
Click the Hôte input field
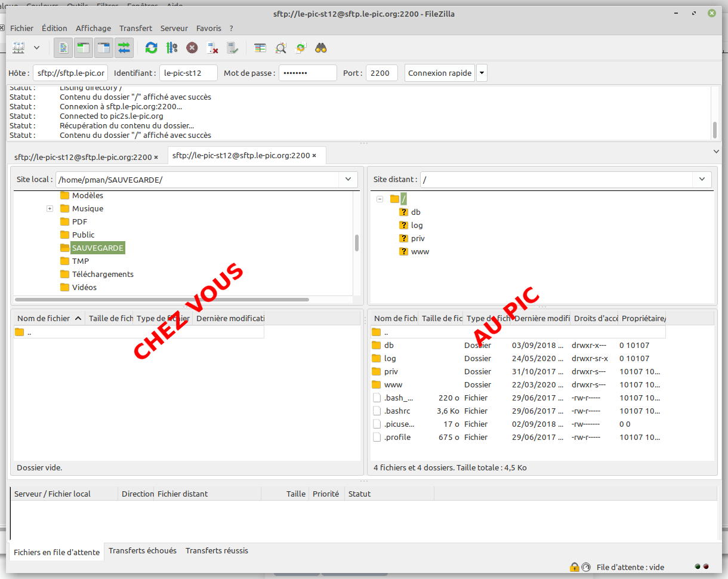(70, 73)
